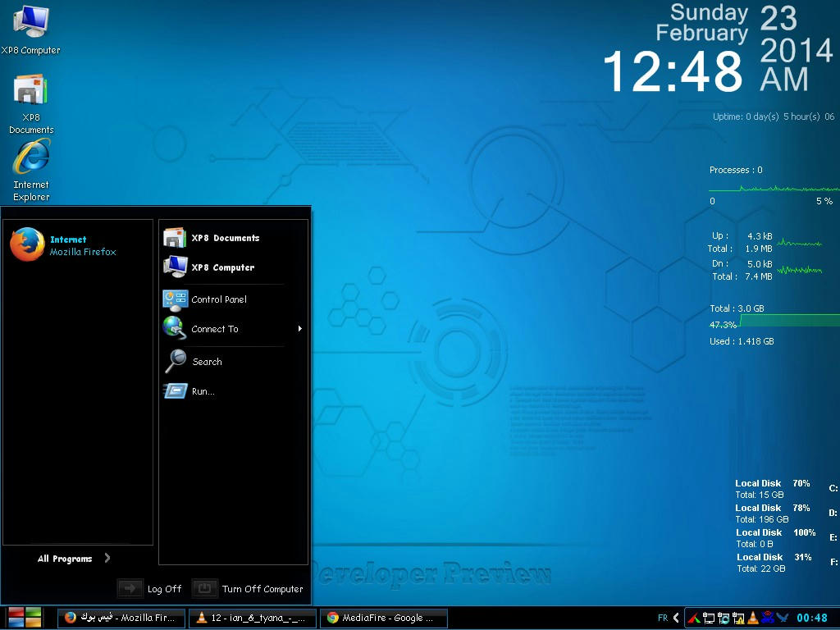840x630 pixels.
Task: Select Run... menu entry
Action: [x=233, y=391]
